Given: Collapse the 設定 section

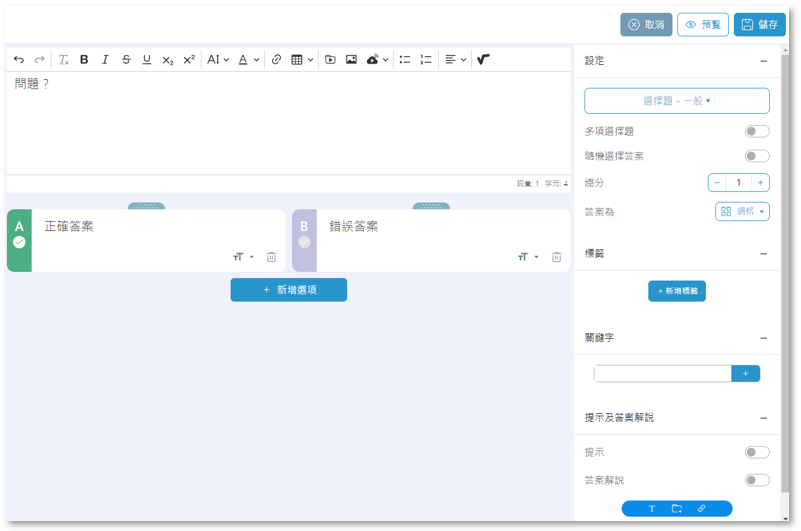Looking at the screenshot, I should point(763,61).
